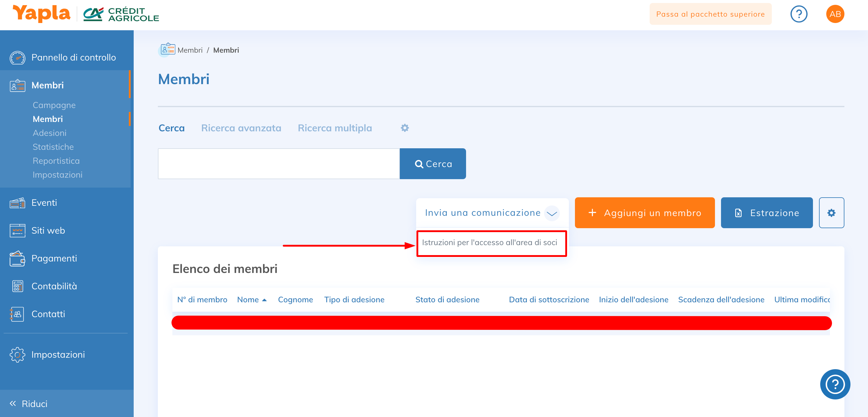The width and height of the screenshot is (868, 417).
Task: Click the gear icon next to Ricerca multipla
Action: [405, 128]
